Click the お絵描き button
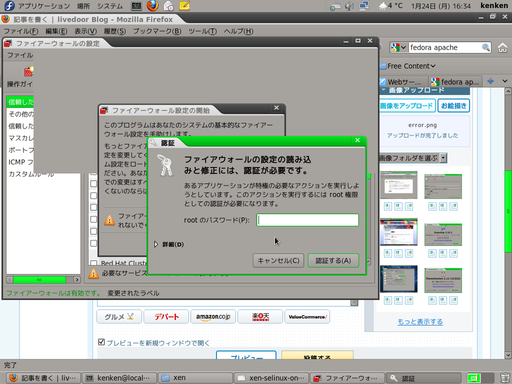 454,106
